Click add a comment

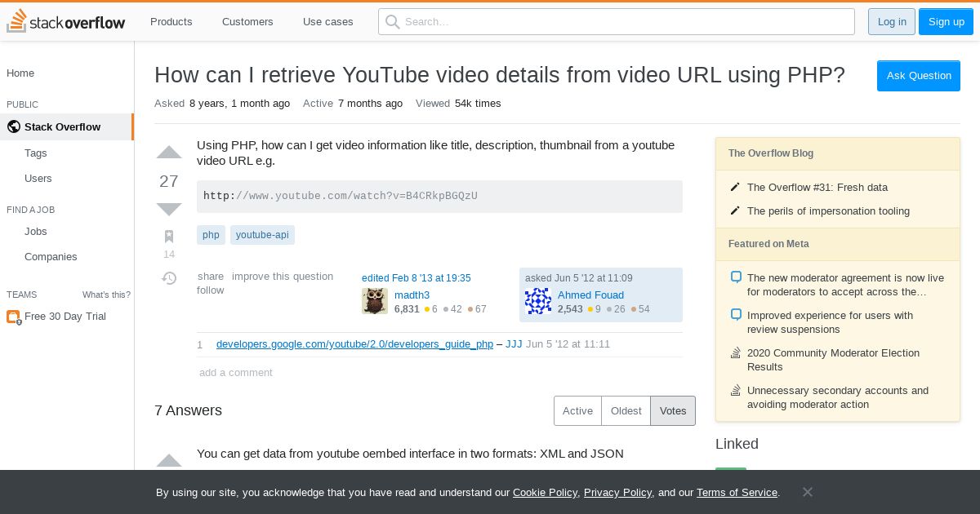(x=236, y=373)
